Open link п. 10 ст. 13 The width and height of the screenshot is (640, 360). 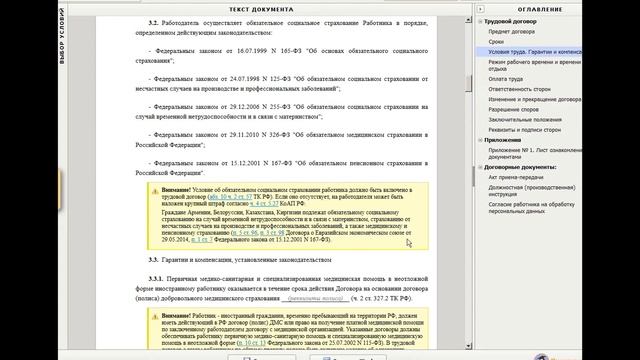point(251,343)
